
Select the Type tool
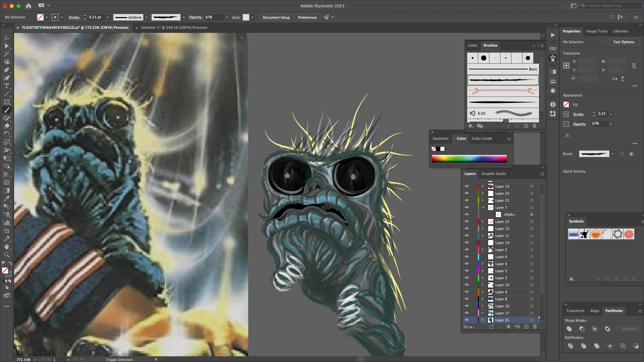pos(6,86)
